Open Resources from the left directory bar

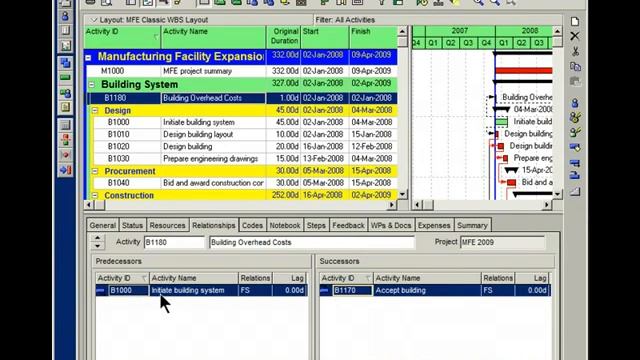(65, 16)
